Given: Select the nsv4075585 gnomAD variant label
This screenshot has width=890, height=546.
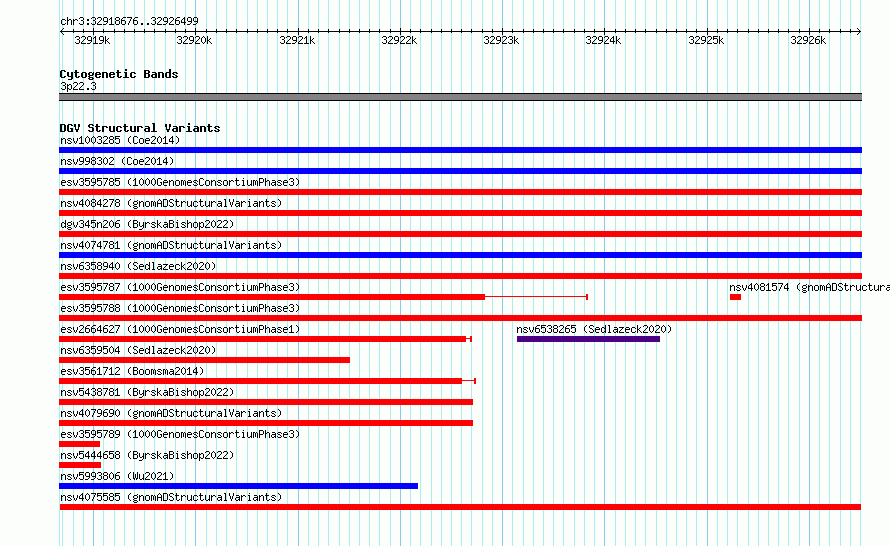Looking at the screenshot, I should (171, 497).
